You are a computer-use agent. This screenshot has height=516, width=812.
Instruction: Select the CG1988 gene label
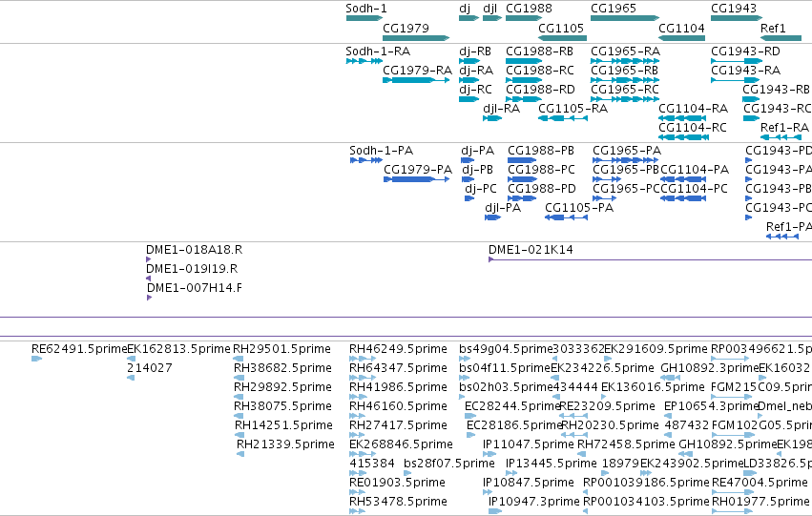[x=529, y=9]
